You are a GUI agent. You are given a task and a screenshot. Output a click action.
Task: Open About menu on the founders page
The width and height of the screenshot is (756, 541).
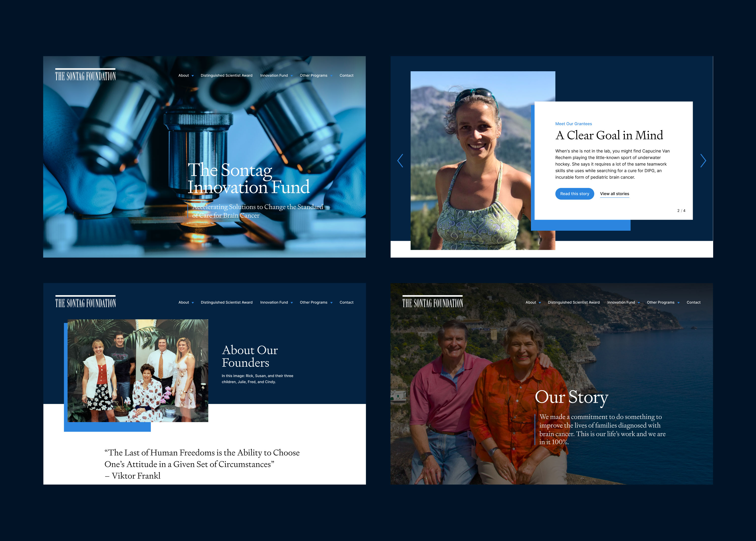(183, 302)
